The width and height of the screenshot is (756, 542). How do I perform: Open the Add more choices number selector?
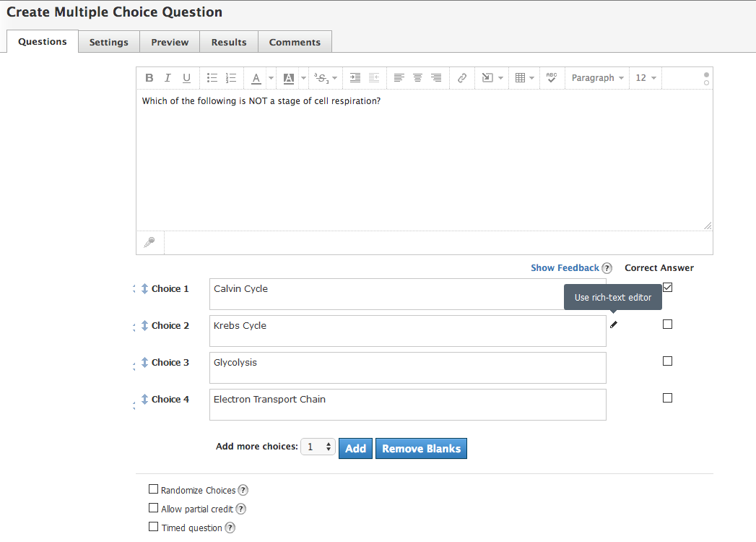pos(318,447)
